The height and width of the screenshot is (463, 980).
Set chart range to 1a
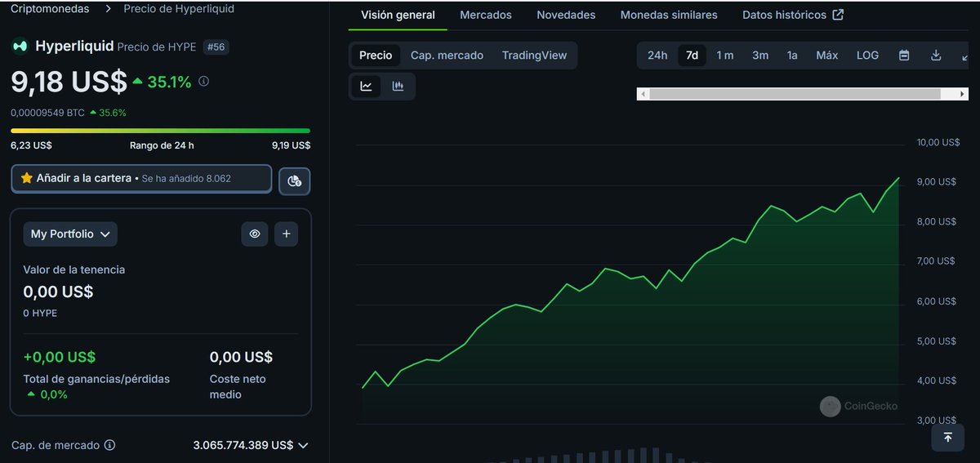click(x=792, y=56)
